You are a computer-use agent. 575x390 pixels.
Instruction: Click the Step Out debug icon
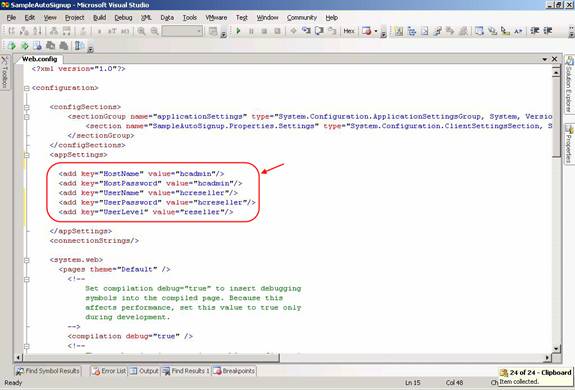click(332, 31)
